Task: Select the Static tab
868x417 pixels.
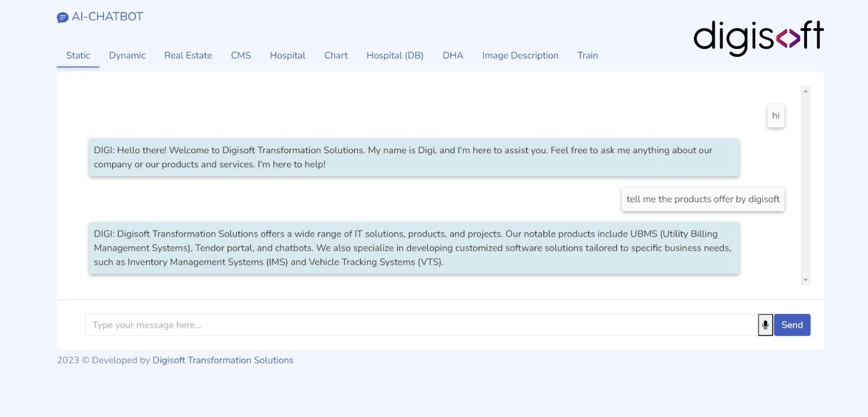Action: coord(78,55)
